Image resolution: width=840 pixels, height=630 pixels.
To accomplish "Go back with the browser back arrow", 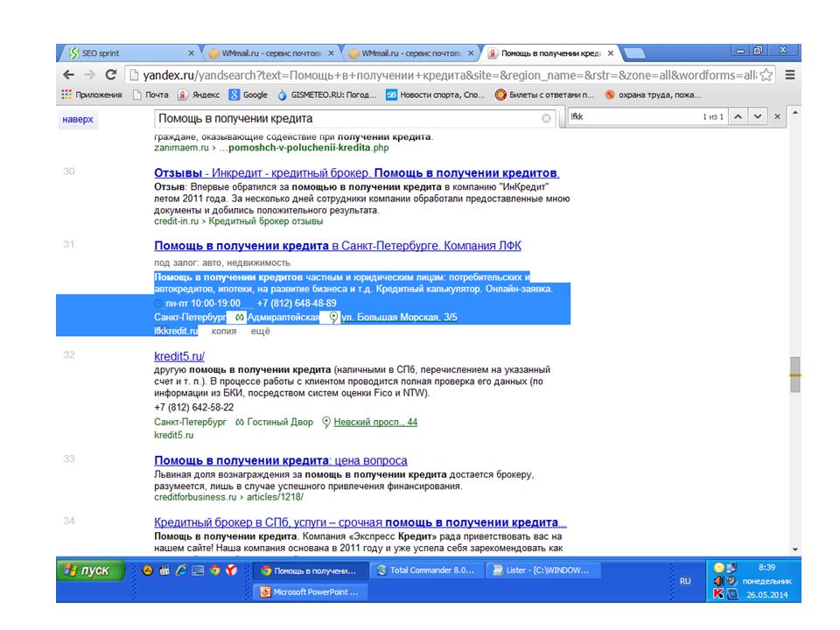I will click(68, 75).
